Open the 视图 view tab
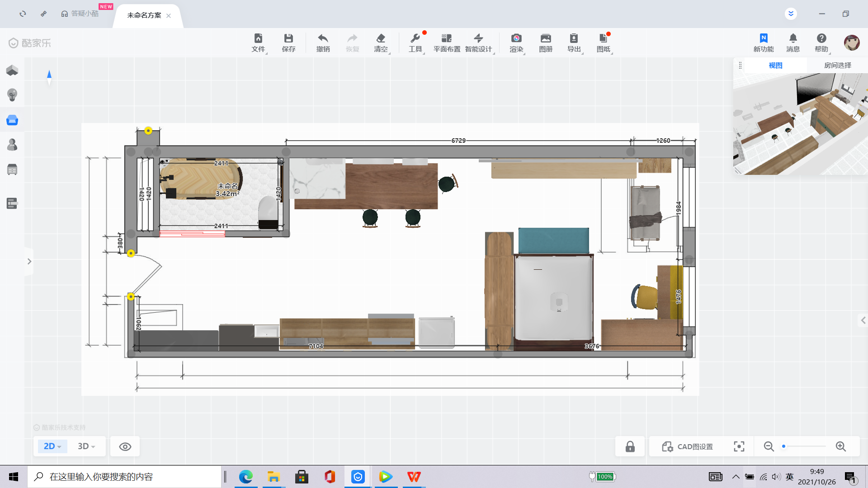 coord(775,65)
